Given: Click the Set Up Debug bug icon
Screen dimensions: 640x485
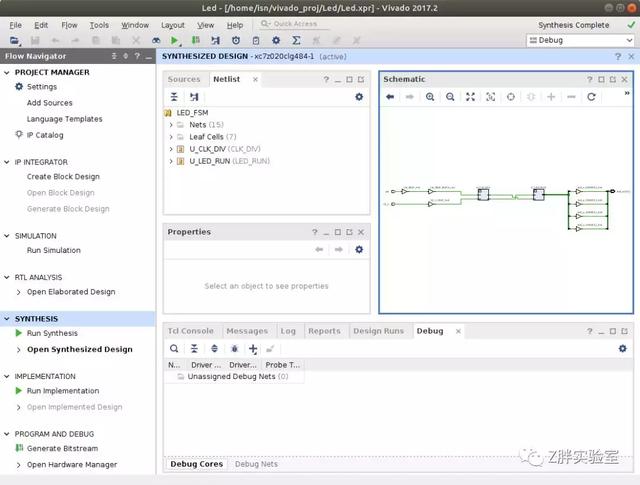Looking at the screenshot, I should click(234, 349).
